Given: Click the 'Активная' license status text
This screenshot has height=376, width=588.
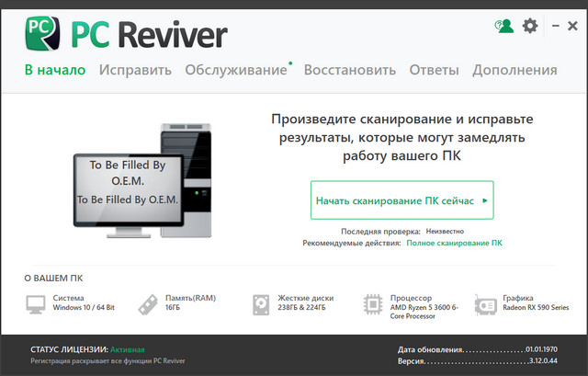Looking at the screenshot, I should pos(127,350).
